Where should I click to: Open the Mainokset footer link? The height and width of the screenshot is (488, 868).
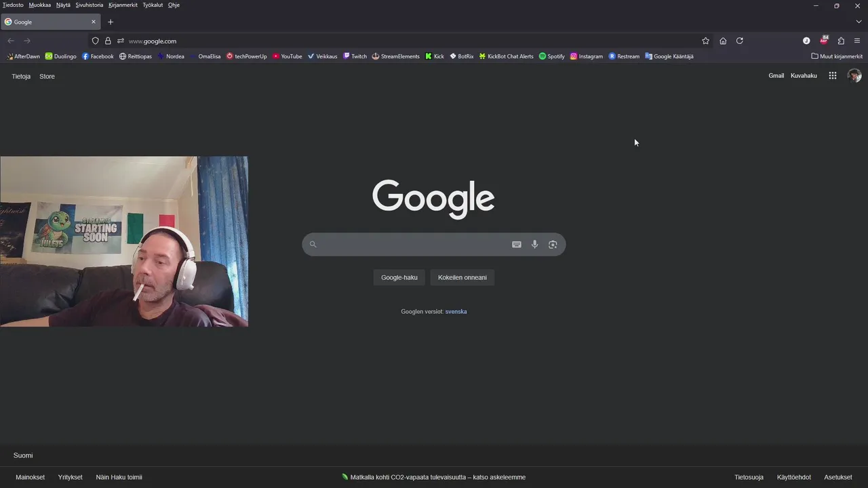(31, 477)
